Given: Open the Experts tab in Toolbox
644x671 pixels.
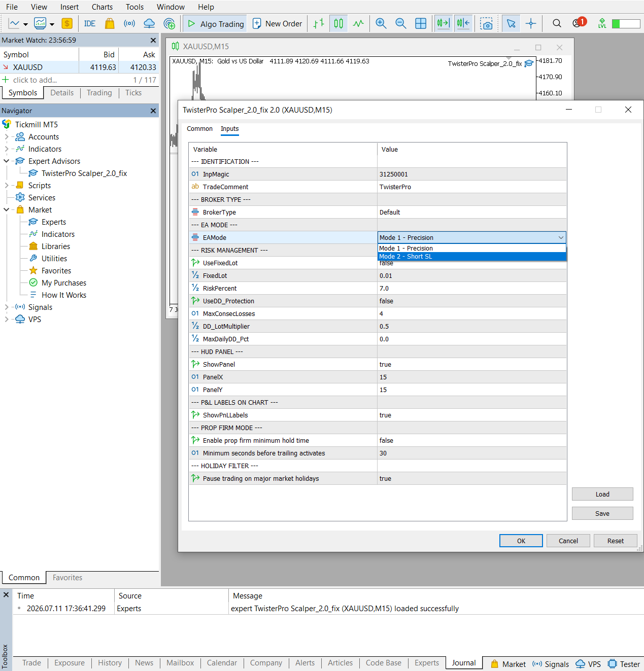Looking at the screenshot, I should (427, 663).
